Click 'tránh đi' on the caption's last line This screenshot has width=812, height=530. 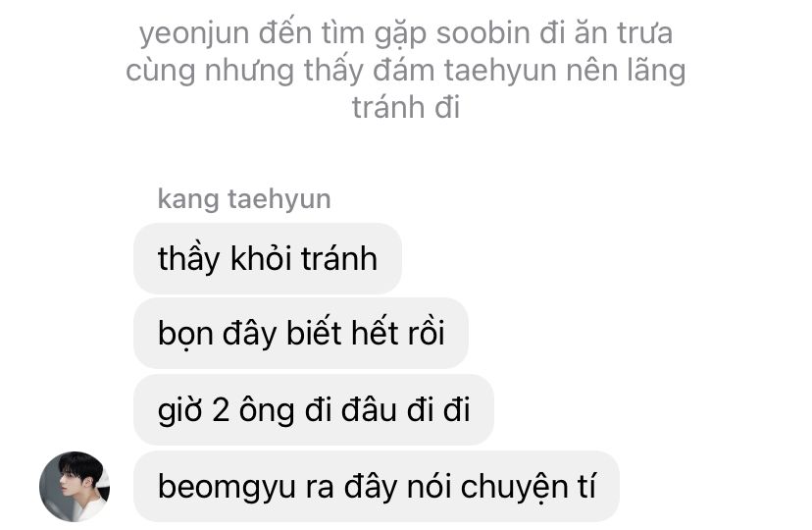(406, 107)
